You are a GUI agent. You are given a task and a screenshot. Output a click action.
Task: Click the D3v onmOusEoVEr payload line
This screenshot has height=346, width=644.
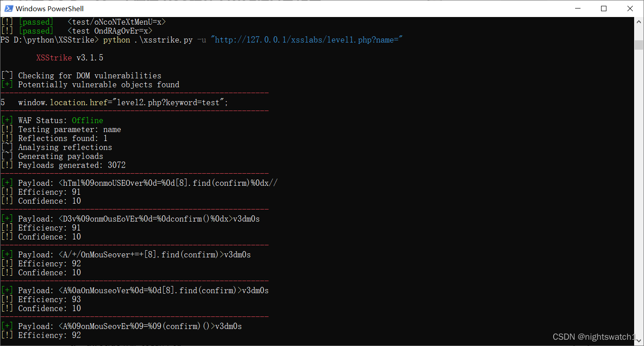coord(130,219)
